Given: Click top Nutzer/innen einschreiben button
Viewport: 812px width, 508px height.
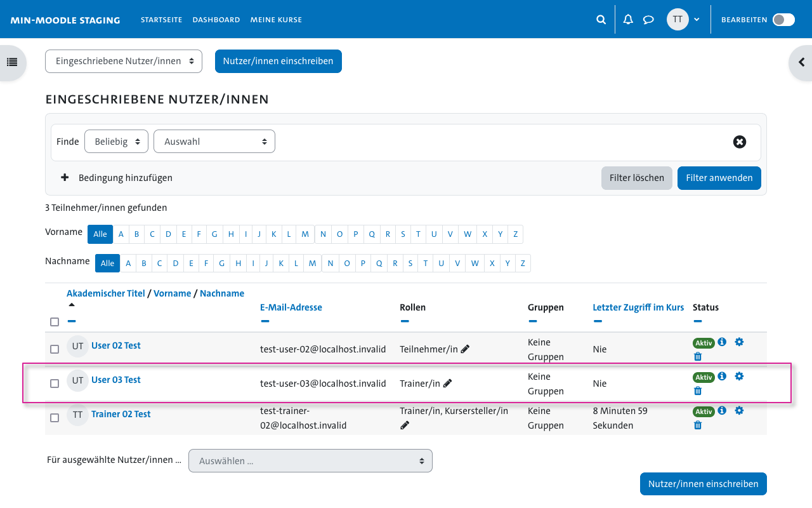Looking at the screenshot, I should click(x=278, y=61).
